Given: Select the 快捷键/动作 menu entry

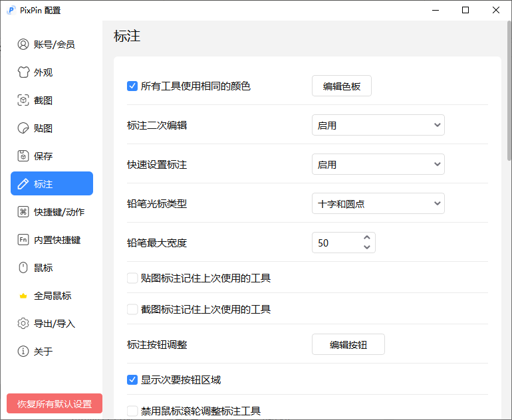Looking at the screenshot, I should tap(52, 212).
